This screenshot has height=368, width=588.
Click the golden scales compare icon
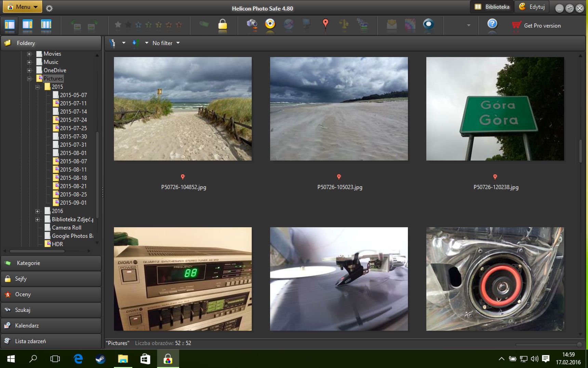tap(344, 24)
